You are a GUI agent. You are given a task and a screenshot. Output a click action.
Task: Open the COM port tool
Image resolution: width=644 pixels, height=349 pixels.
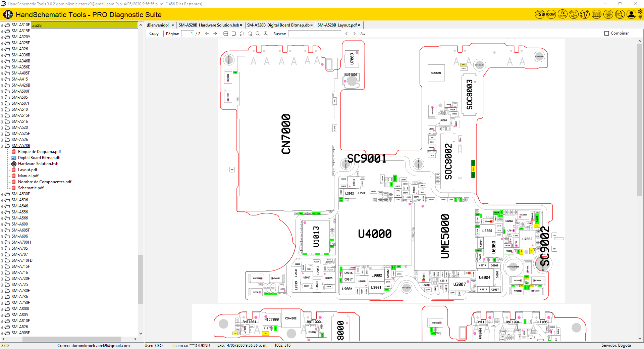point(551,14)
